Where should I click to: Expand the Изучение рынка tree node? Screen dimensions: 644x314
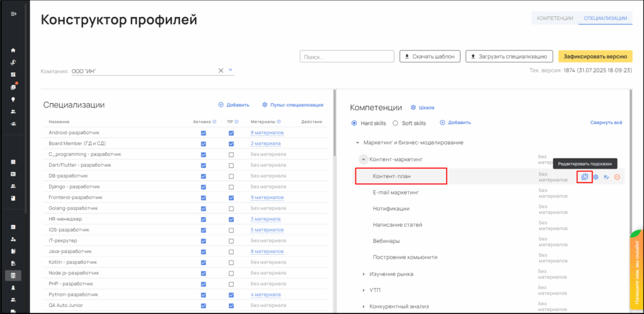(x=364, y=274)
